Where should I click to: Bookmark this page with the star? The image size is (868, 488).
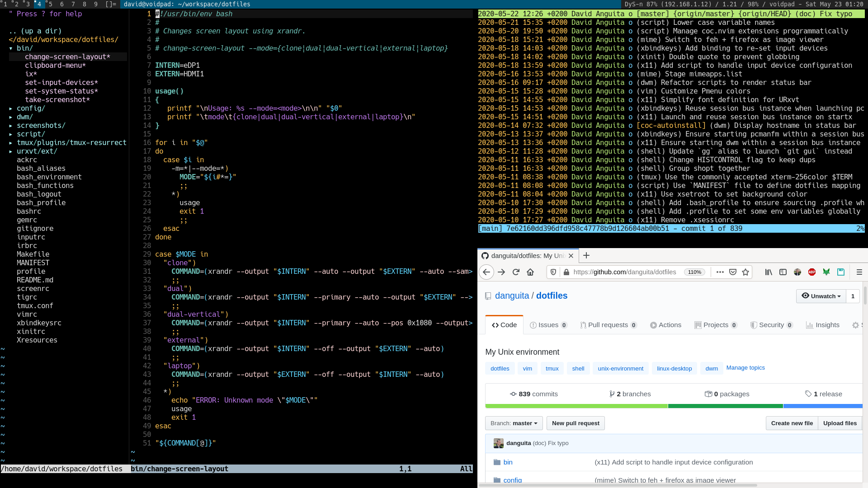point(745,272)
